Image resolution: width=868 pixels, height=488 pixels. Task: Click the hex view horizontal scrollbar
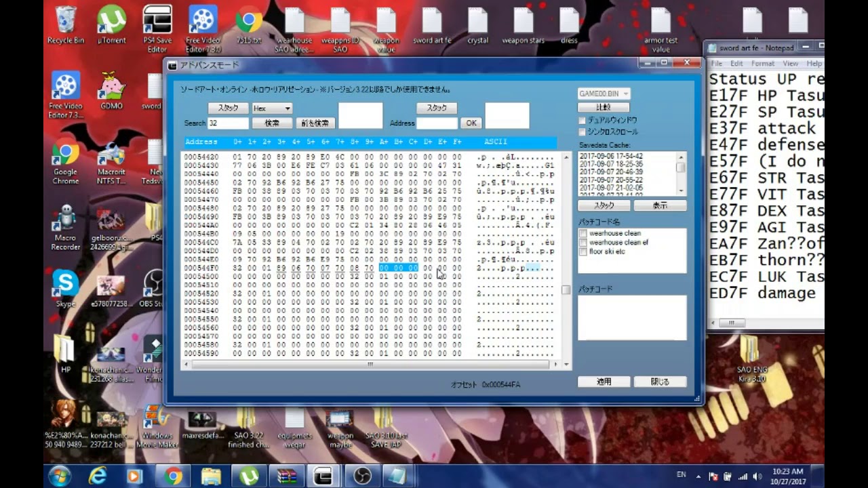click(x=370, y=365)
